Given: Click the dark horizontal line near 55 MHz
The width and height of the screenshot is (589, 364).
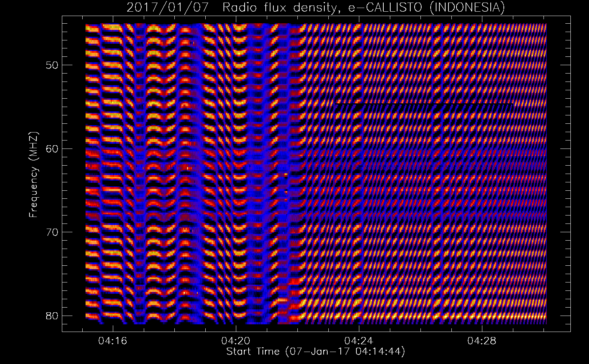Looking at the screenshot, I should click(x=424, y=104).
